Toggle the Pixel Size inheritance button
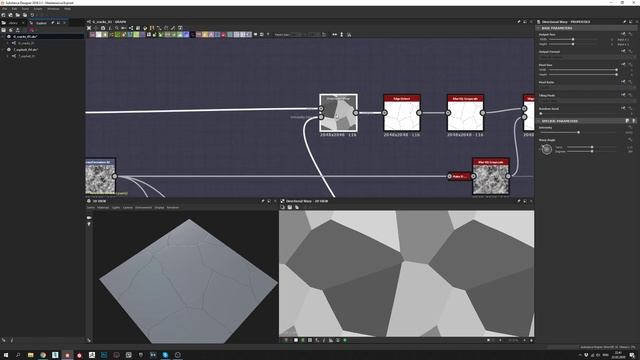The image size is (640, 360). [x=623, y=64]
